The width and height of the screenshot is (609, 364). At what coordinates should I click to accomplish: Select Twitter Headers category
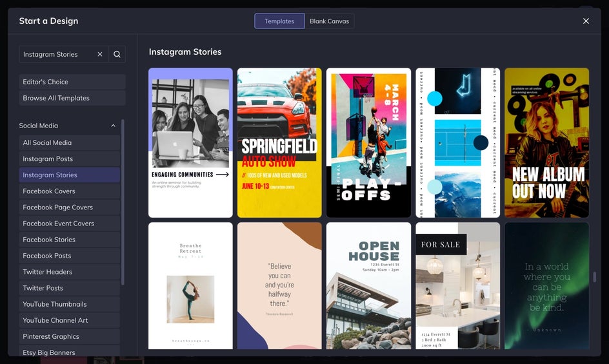pos(70,272)
